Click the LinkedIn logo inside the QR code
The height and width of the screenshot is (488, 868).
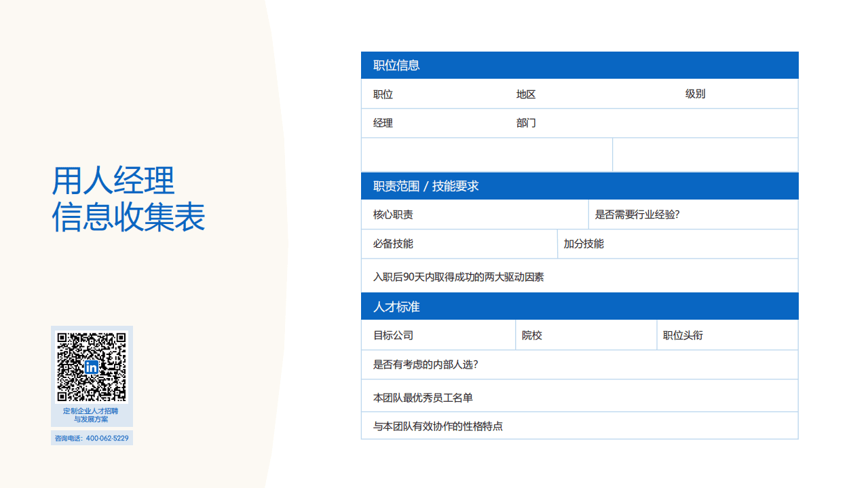click(92, 367)
